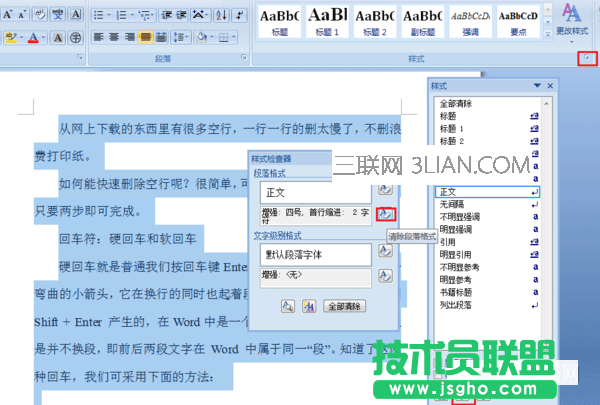Click the Shading paint bucket icon

[201, 37]
